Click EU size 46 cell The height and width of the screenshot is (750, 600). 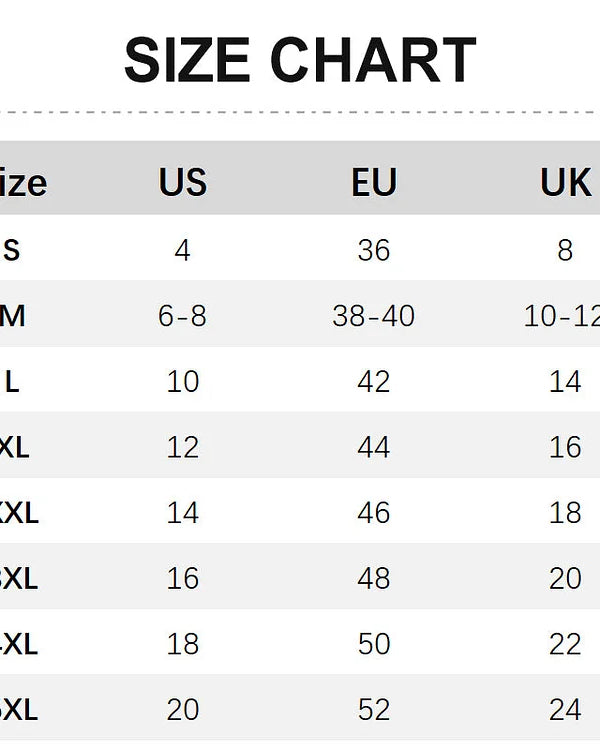(x=374, y=513)
